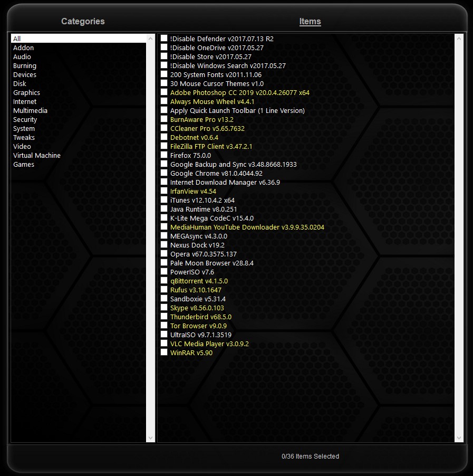Tick Internet Download Manager checkbox
Screen dimensions: 473x476
(x=164, y=182)
